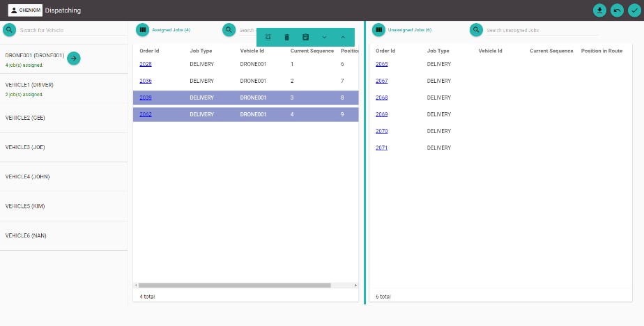The height and width of the screenshot is (326, 644).
Task: Click Order Id header in Unassigned Jobs table
Action: point(385,51)
